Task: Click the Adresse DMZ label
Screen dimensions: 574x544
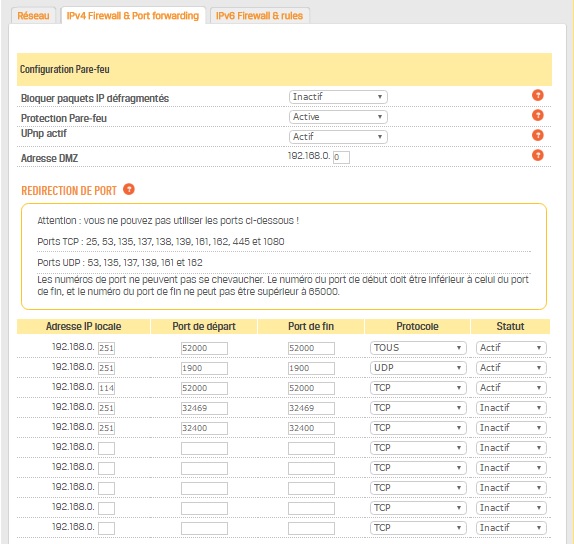Action: tap(49, 158)
